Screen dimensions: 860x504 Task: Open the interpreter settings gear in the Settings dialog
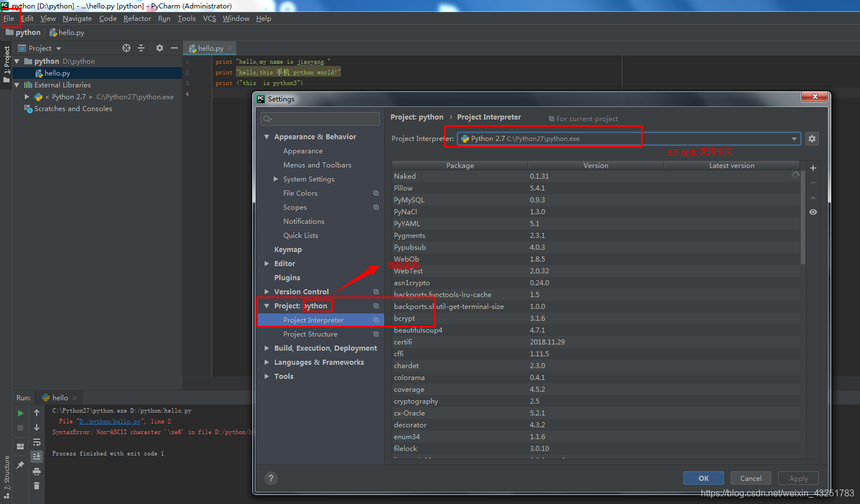point(812,139)
